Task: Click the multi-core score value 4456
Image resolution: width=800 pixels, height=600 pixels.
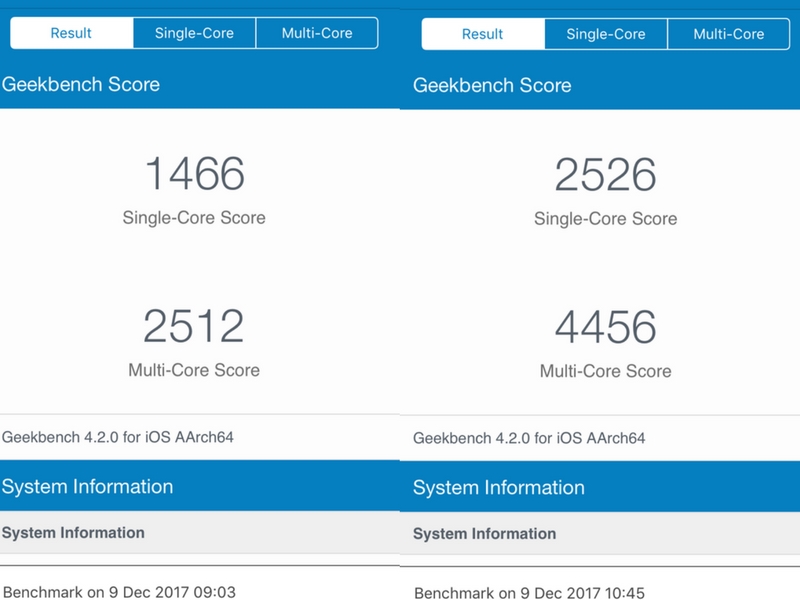Action: (x=606, y=327)
